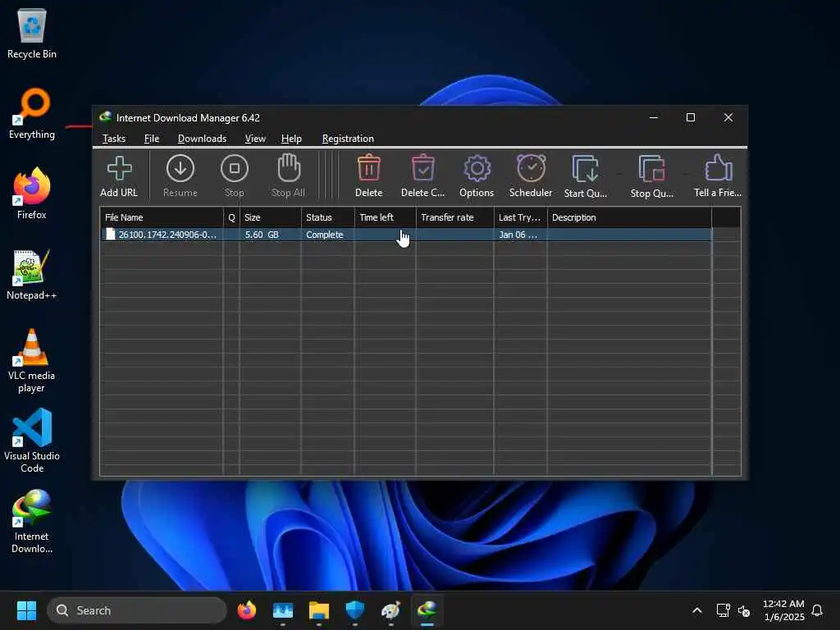This screenshot has width=840, height=630.
Task: Open Windows Security shield in taskbar
Action: 354,610
